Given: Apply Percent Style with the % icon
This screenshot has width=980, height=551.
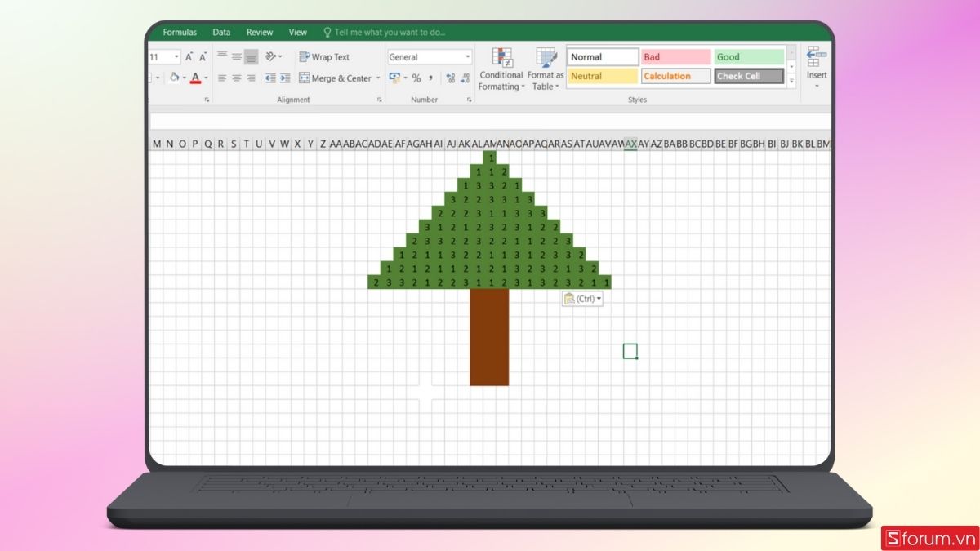Looking at the screenshot, I should [x=416, y=78].
